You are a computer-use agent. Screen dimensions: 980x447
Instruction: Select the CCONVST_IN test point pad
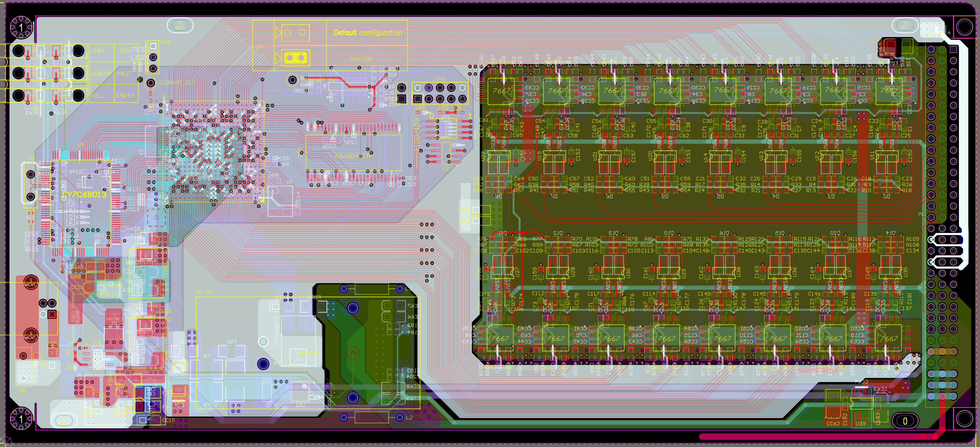[x=292, y=80]
